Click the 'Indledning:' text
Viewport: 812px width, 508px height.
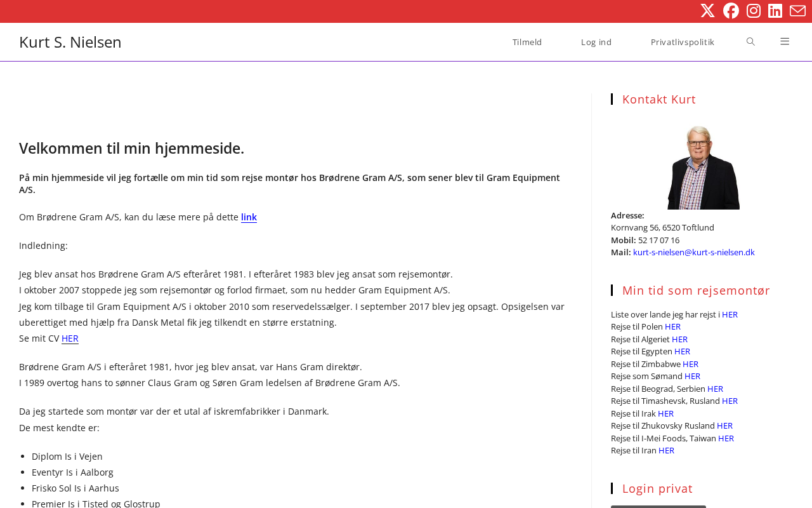tap(43, 246)
